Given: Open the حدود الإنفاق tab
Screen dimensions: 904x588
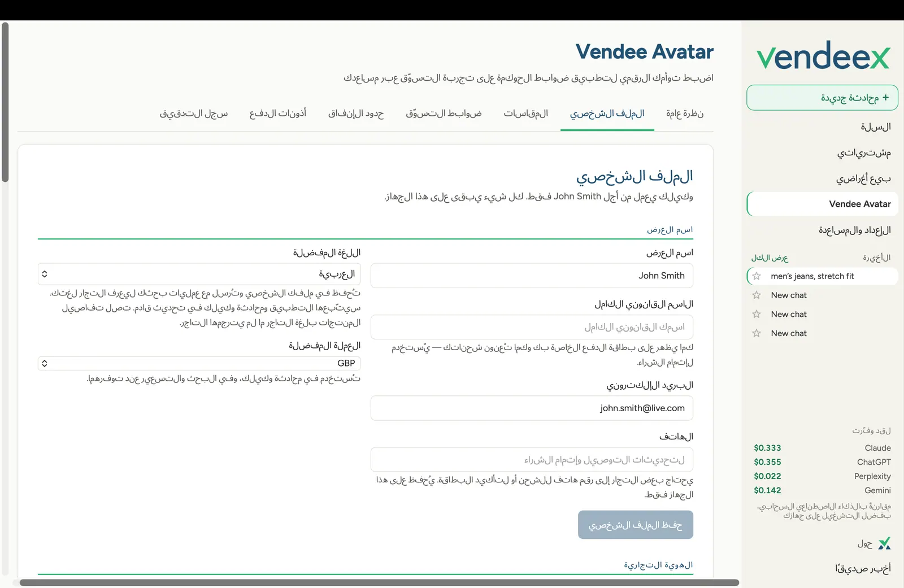Looking at the screenshot, I should point(356,114).
